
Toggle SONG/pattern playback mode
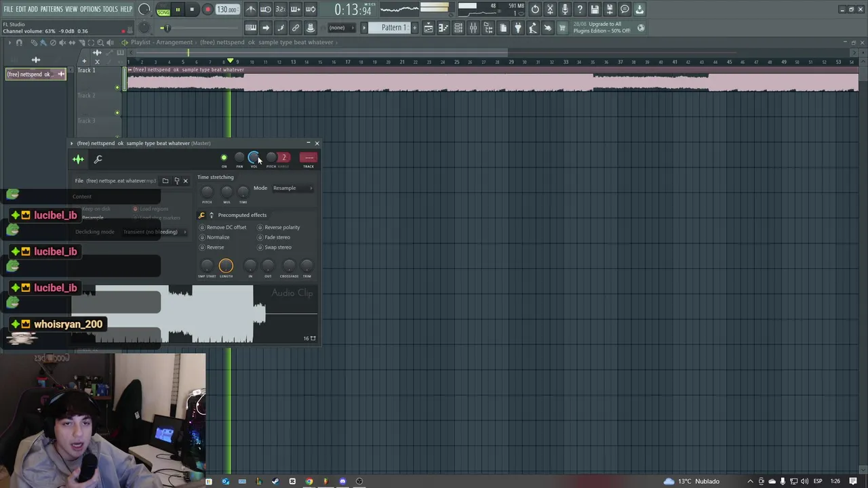(163, 10)
